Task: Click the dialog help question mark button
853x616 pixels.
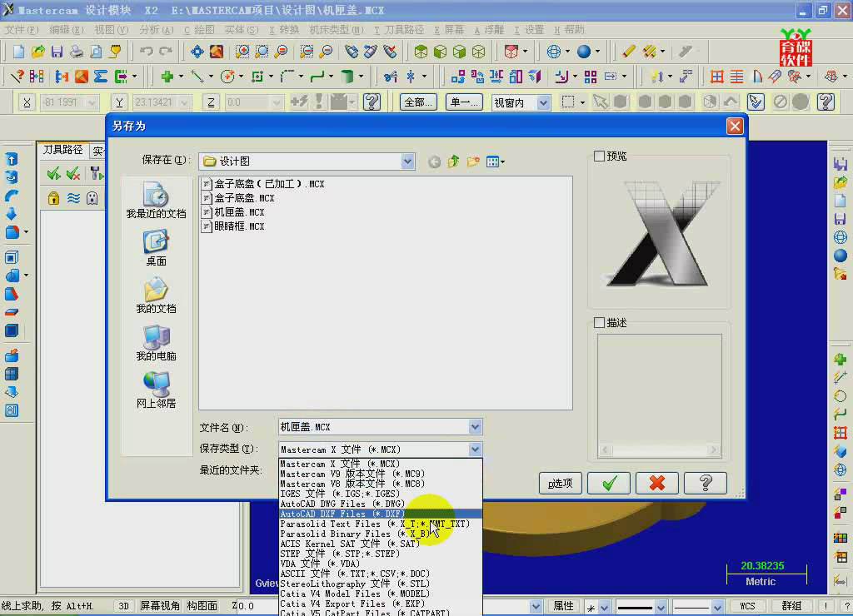Action: click(706, 483)
